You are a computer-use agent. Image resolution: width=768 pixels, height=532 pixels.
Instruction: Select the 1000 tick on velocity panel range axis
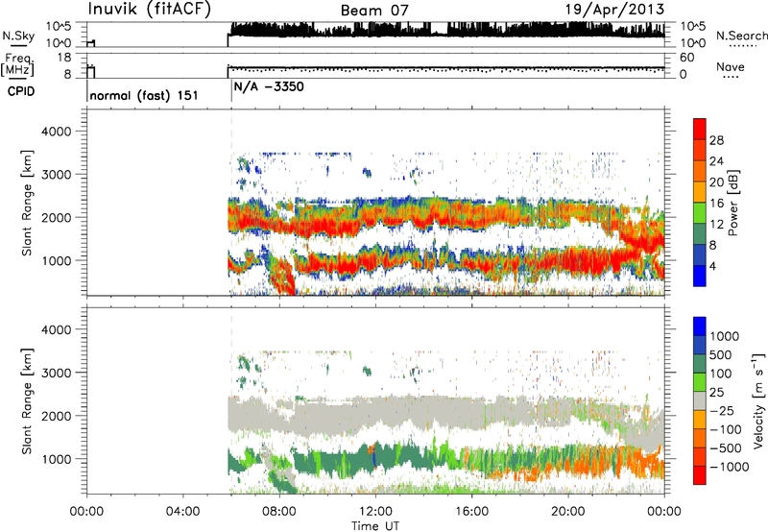pyautogui.click(x=56, y=459)
